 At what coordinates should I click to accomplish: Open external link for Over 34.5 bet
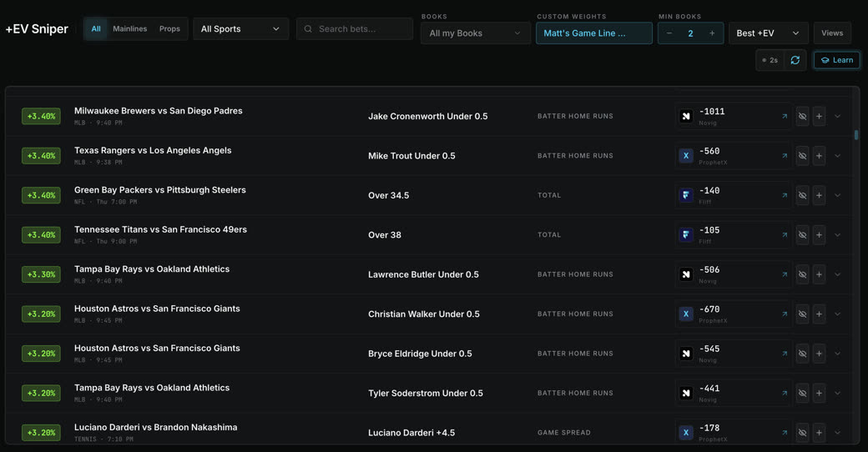pyautogui.click(x=785, y=195)
